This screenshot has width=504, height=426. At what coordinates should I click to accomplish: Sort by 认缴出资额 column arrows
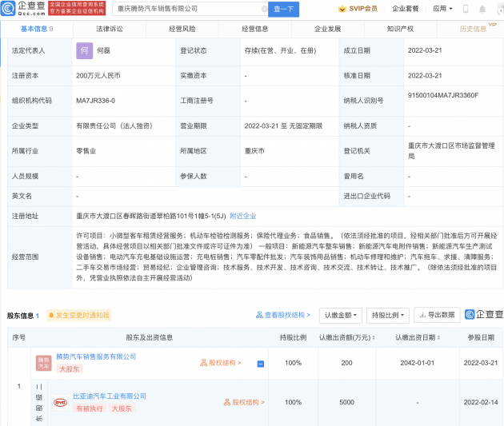(x=374, y=337)
